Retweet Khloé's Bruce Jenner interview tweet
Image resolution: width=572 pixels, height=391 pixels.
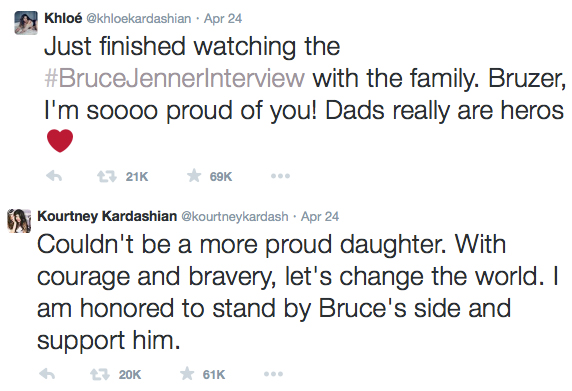[x=107, y=177]
